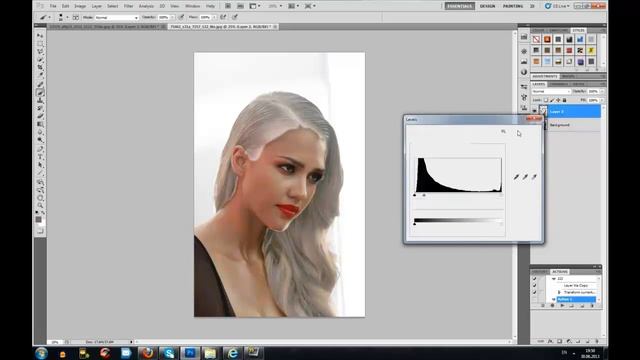Viewport: 640px width, 360px height.
Task: Open the Arrange Documents dropdown
Action: (x=293, y=6)
